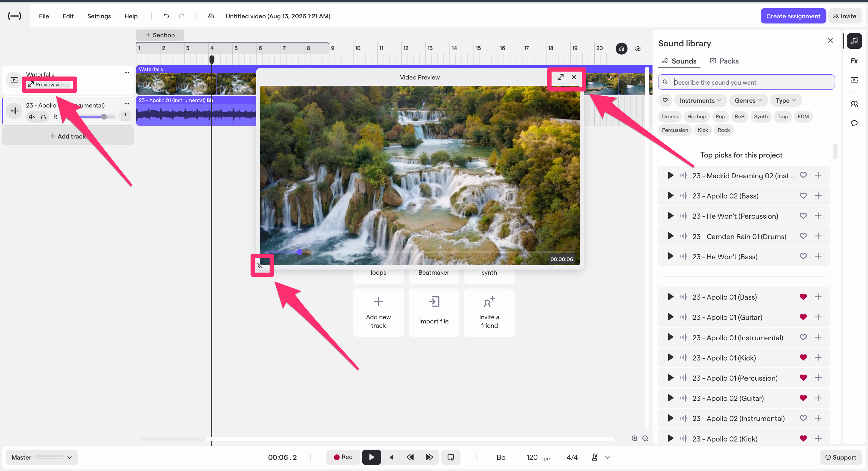Fast forward the playback
This screenshot has height=471, width=868.
[x=429, y=457]
